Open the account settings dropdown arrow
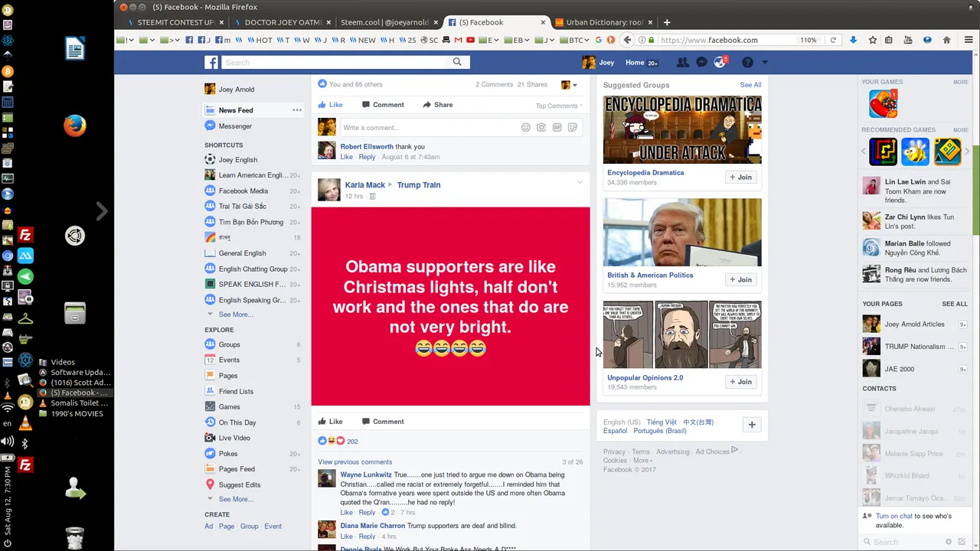The height and width of the screenshot is (551, 980). [x=764, y=63]
